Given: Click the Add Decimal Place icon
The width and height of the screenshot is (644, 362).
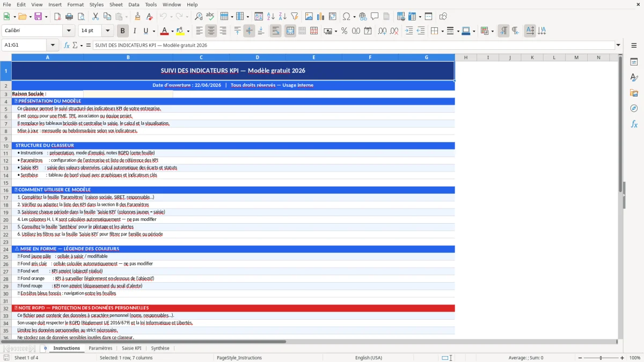Looking at the screenshot, I should tap(382, 31).
